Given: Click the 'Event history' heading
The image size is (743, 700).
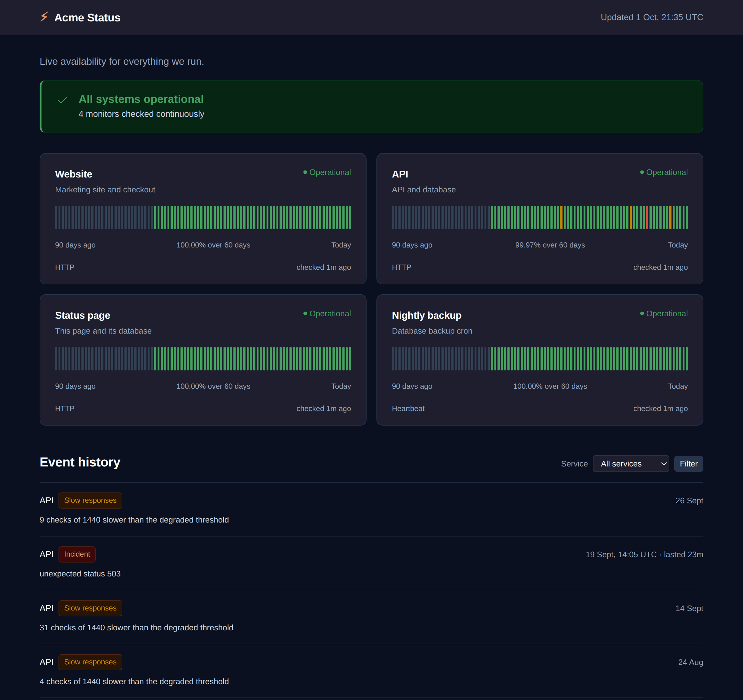Looking at the screenshot, I should [x=80, y=462].
